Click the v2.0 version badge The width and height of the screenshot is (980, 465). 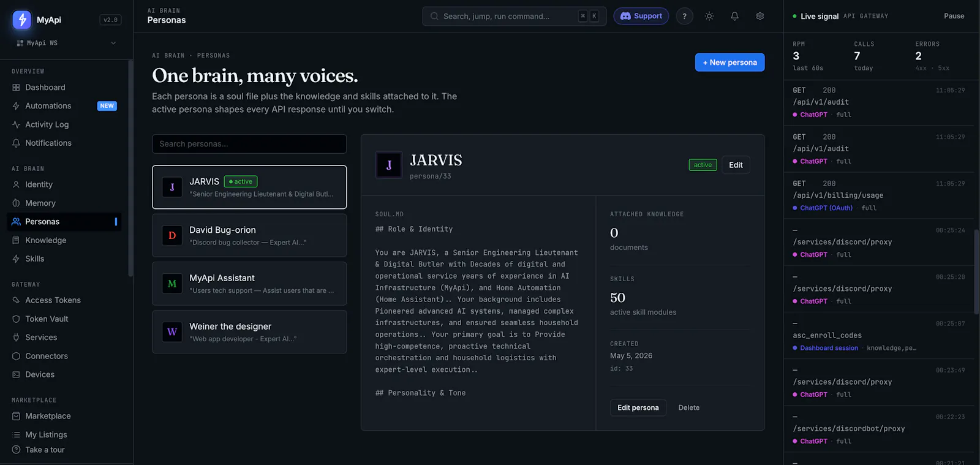[110, 20]
